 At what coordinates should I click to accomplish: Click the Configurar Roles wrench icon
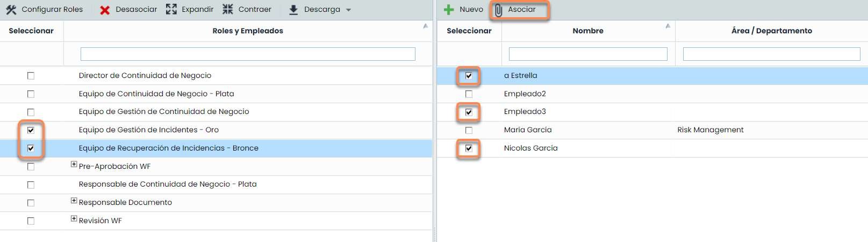(x=11, y=10)
